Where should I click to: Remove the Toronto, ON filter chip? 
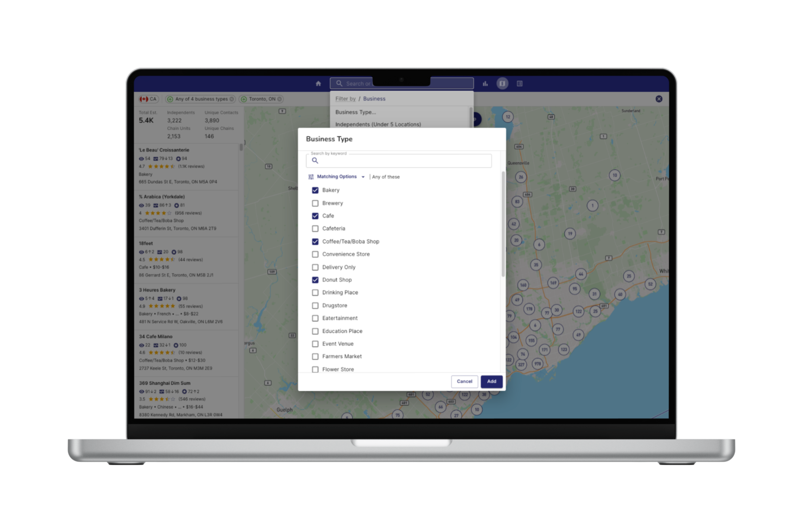(280, 99)
